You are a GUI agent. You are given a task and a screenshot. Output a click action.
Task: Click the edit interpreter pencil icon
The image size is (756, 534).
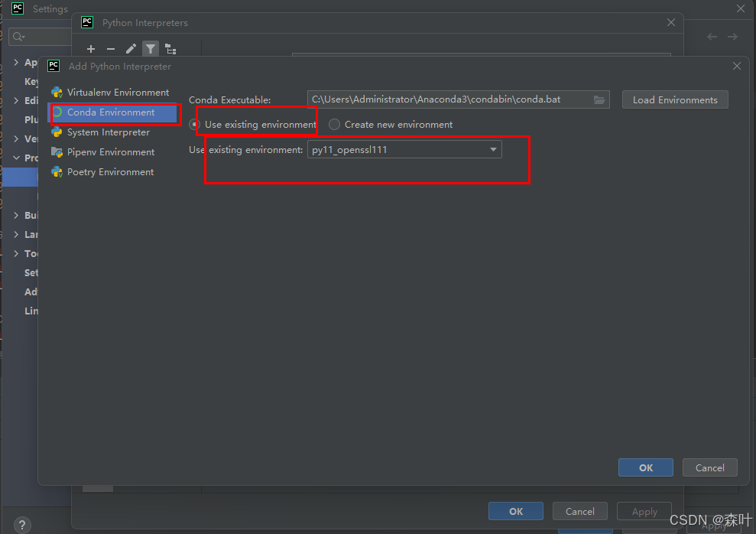click(x=131, y=49)
